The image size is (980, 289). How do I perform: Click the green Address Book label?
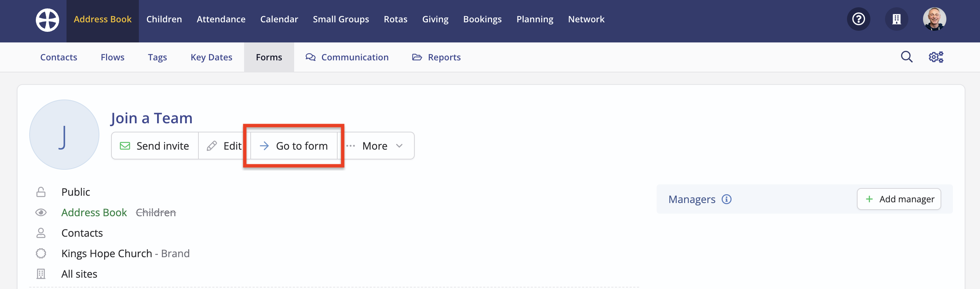(x=94, y=212)
